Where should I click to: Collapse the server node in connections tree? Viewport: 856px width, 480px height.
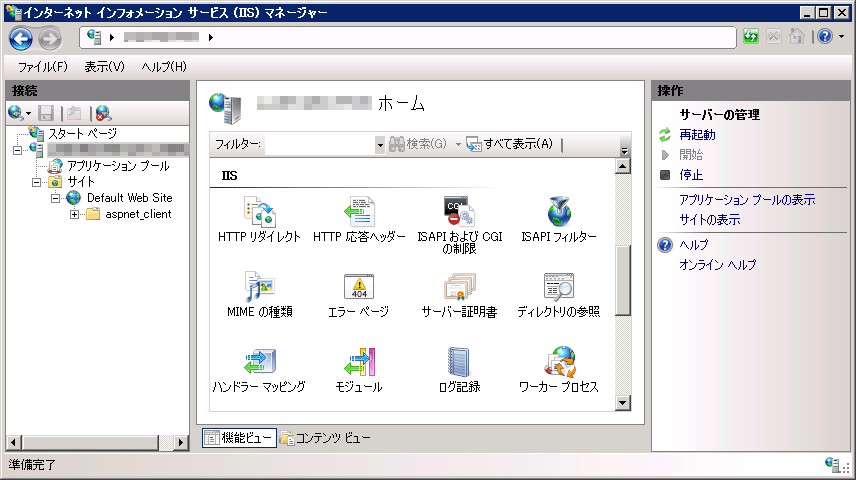[17, 150]
